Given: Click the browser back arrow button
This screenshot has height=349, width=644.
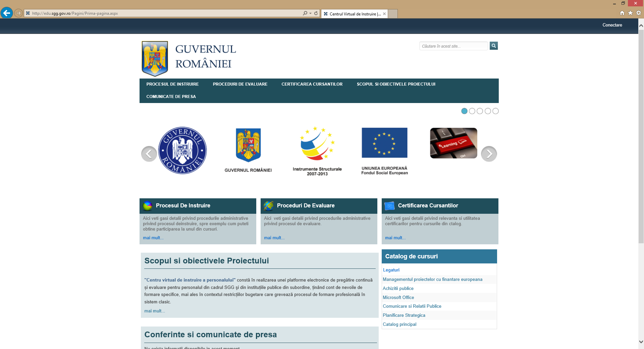Looking at the screenshot, I should 7,13.
